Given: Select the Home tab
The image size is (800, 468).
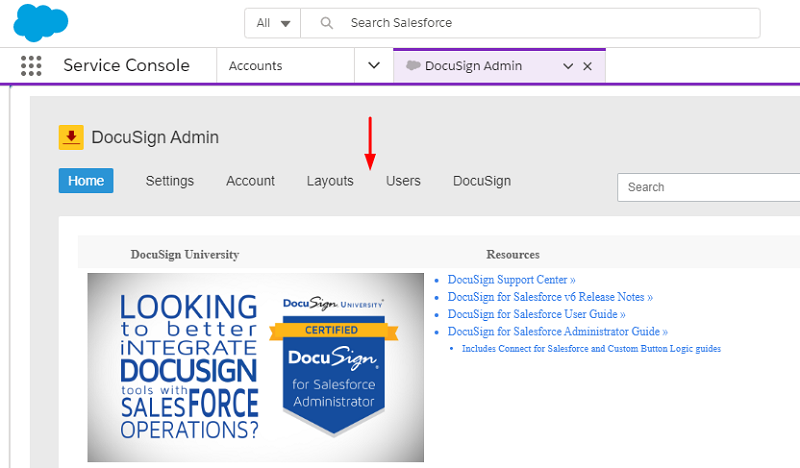Looking at the screenshot, I should click(x=86, y=181).
